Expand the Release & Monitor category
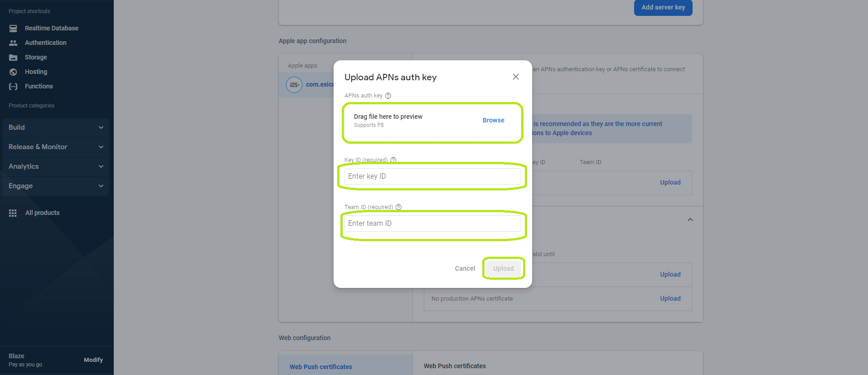Viewport: 868px width, 375px height. pos(55,147)
